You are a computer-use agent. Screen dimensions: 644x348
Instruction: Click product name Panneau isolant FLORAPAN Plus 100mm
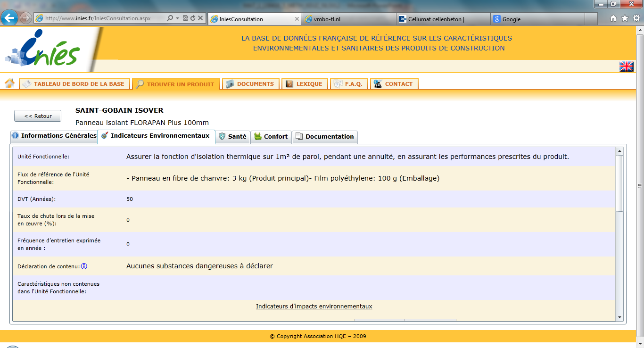pyautogui.click(x=142, y=123)
